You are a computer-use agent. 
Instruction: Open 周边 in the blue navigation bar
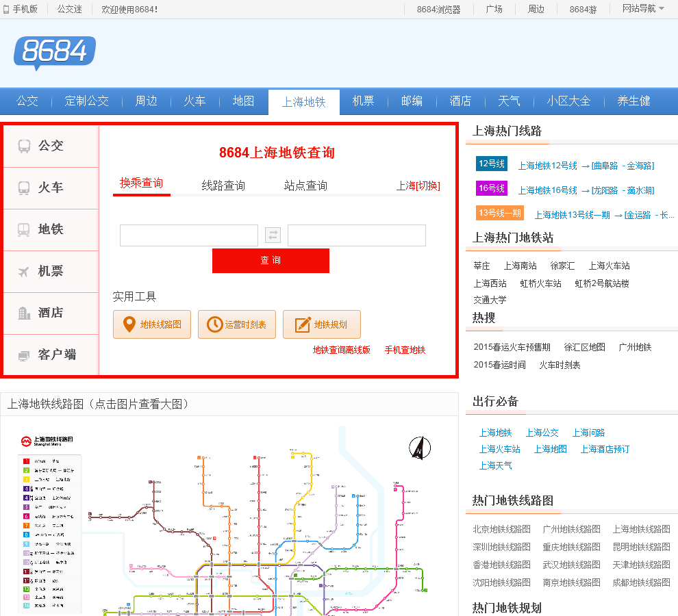[146, 101]
